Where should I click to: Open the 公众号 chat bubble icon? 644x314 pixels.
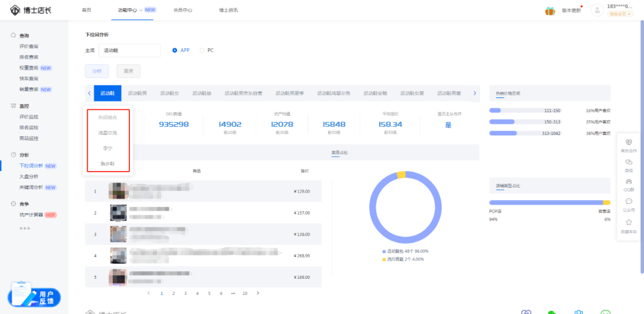click(628, 201)
